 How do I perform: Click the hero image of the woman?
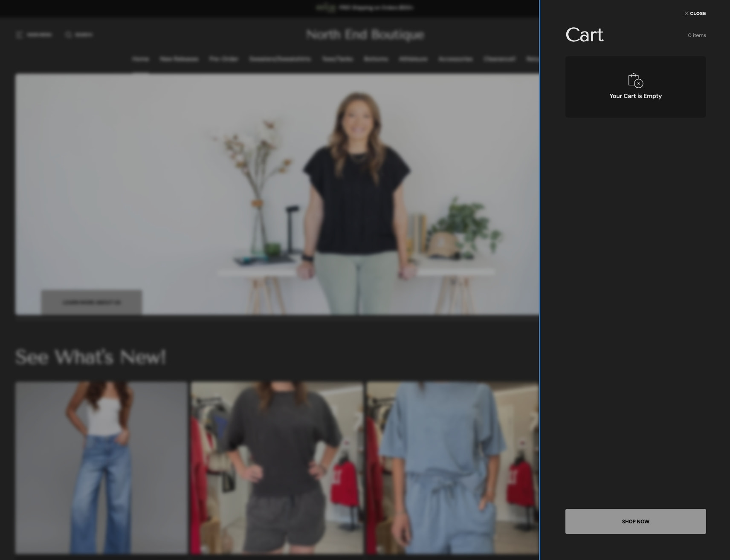(x=277, y=194)
